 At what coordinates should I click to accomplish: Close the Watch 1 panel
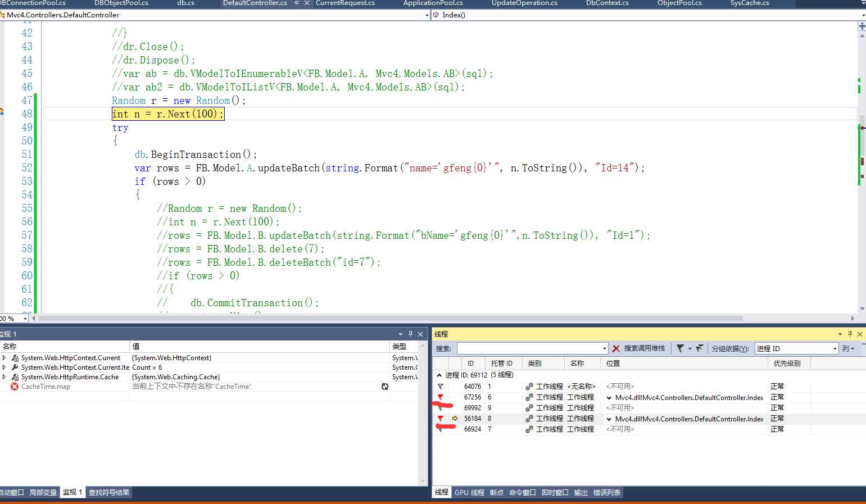[x=420, y=334]
